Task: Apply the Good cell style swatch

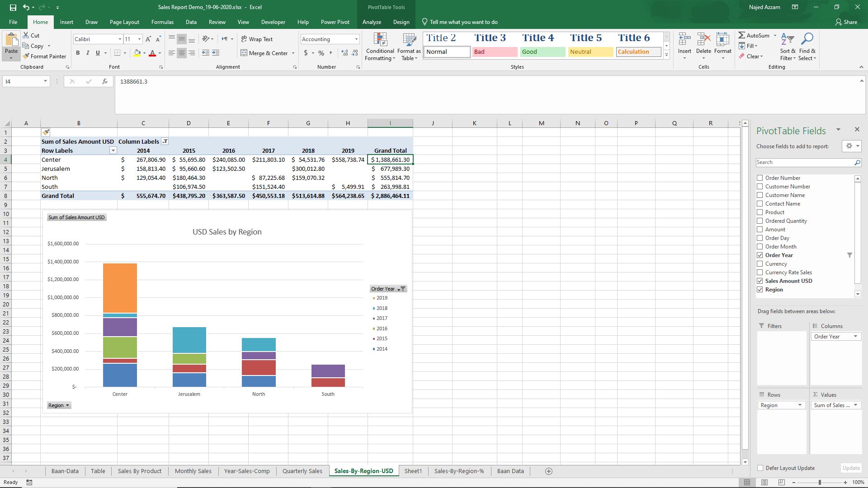Action: click(543, 52)
